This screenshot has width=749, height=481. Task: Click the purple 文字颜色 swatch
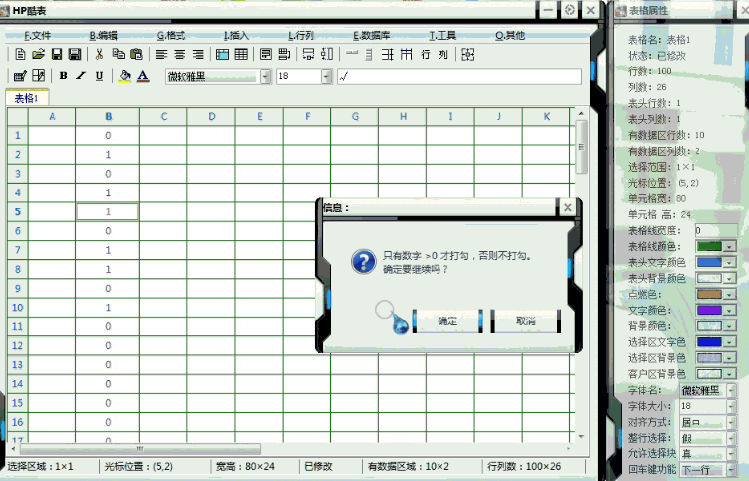tap(709, 310)
